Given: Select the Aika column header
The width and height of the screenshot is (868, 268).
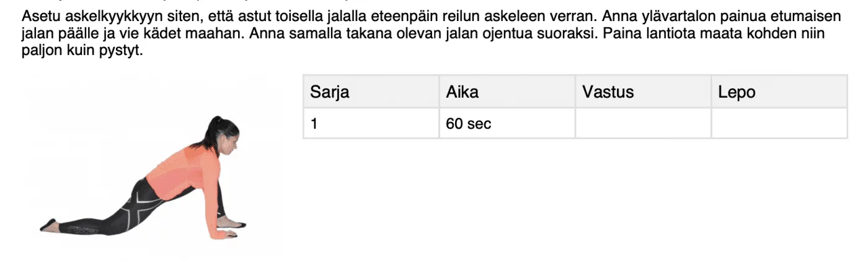Looking at the screenshot, I should point(507,92).
